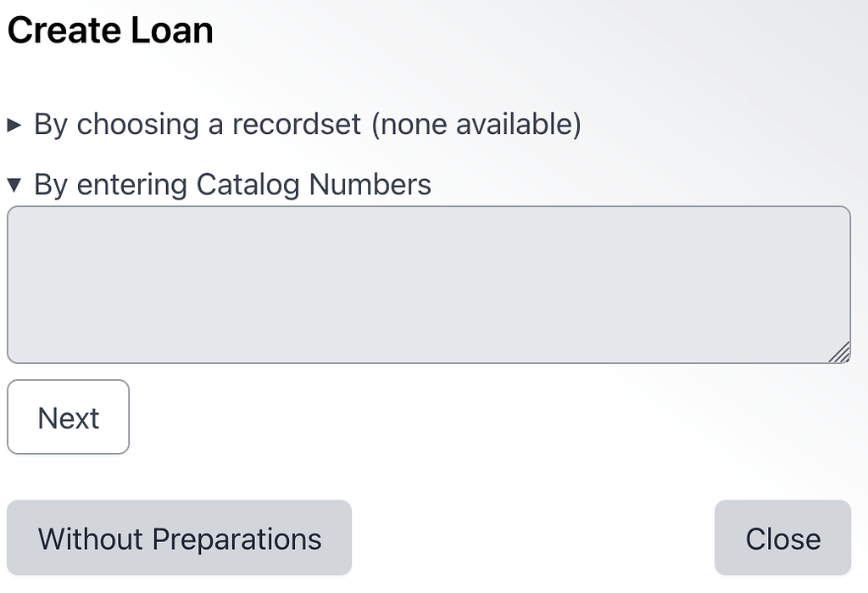Viewport: 868px width, 593px height.
Task: Click the Create Loan heading
Action: click(x=109, y=30)
